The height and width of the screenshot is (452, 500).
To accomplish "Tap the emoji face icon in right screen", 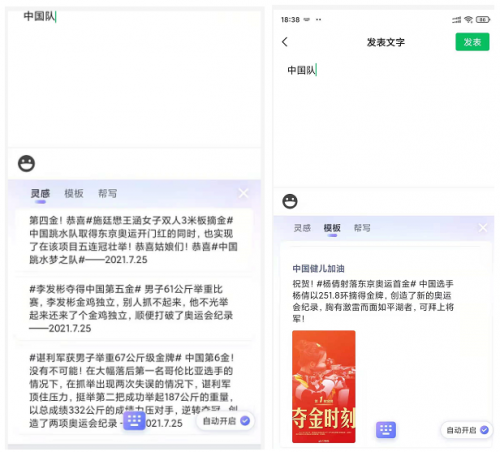I will click(290, 201).
